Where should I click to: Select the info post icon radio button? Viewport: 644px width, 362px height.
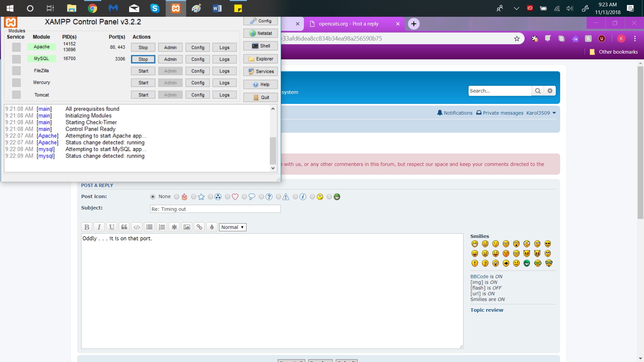click(x=295, y=197)
